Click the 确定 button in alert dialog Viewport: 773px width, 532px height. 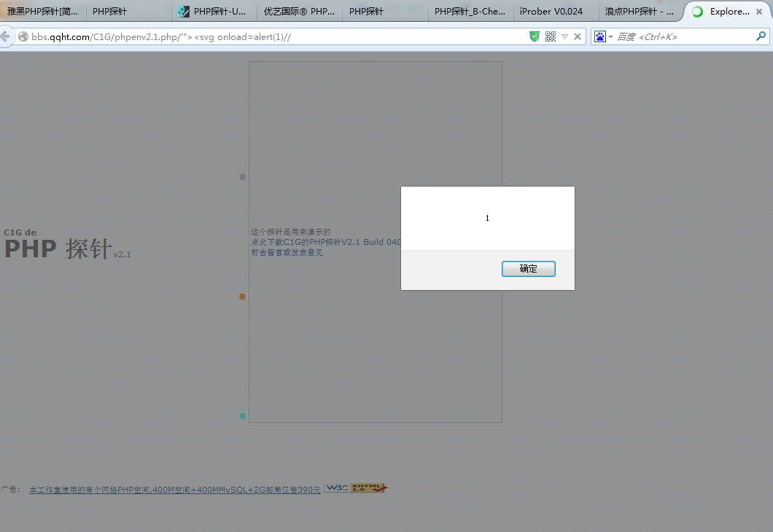click(529, 269)
